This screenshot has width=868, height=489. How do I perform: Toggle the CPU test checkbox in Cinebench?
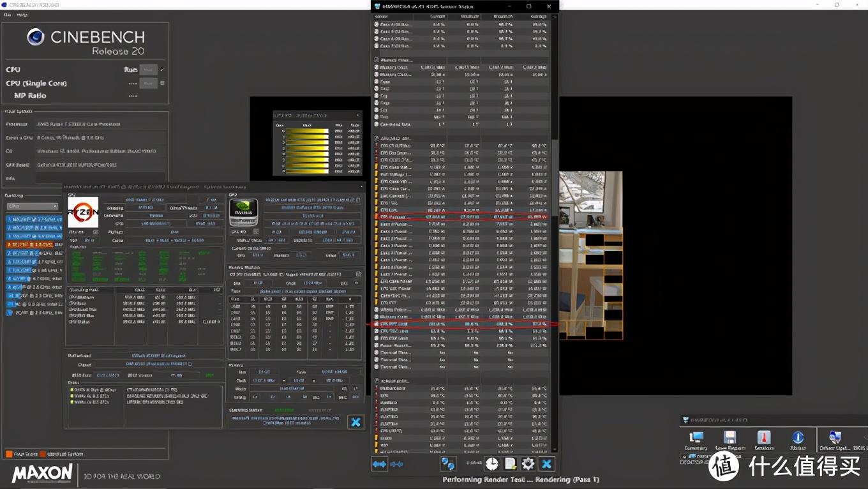(162, 70)
